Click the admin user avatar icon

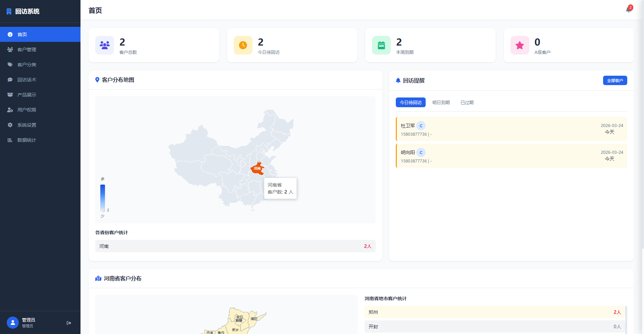[x=13, y=323]
